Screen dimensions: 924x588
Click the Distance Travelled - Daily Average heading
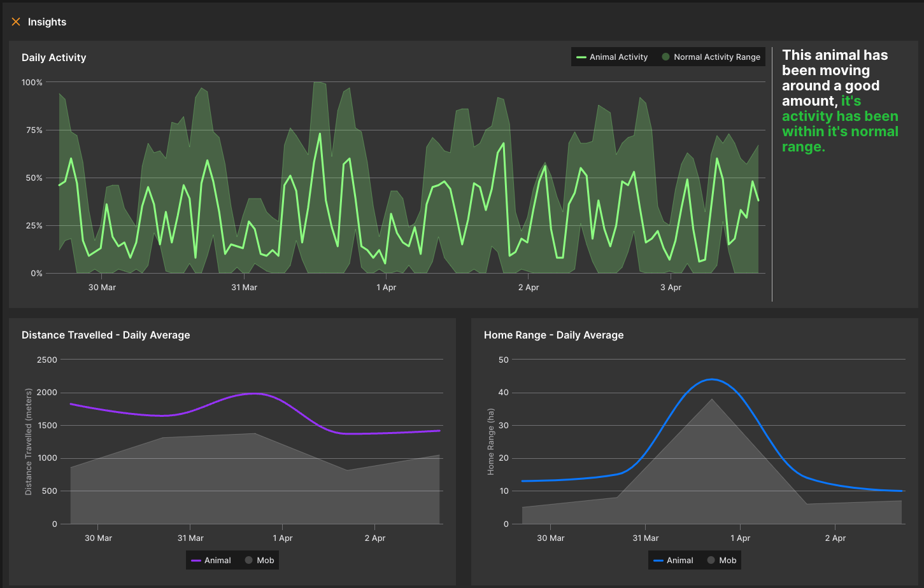[x=106, y=335]
